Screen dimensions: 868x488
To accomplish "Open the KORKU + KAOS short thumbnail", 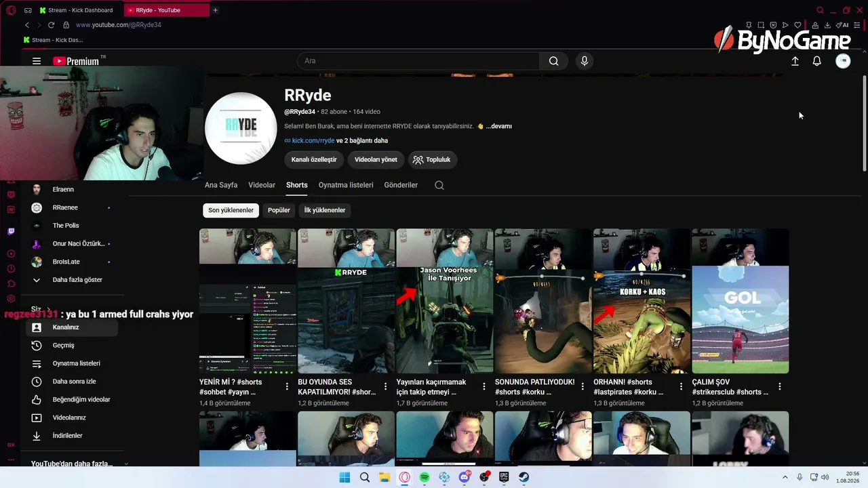I will (642, 301).
